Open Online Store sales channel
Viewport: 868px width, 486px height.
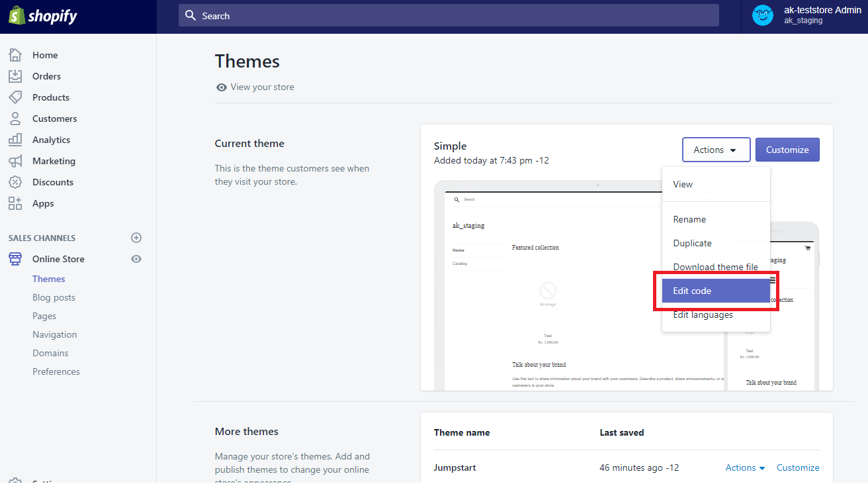pos(58,259)
